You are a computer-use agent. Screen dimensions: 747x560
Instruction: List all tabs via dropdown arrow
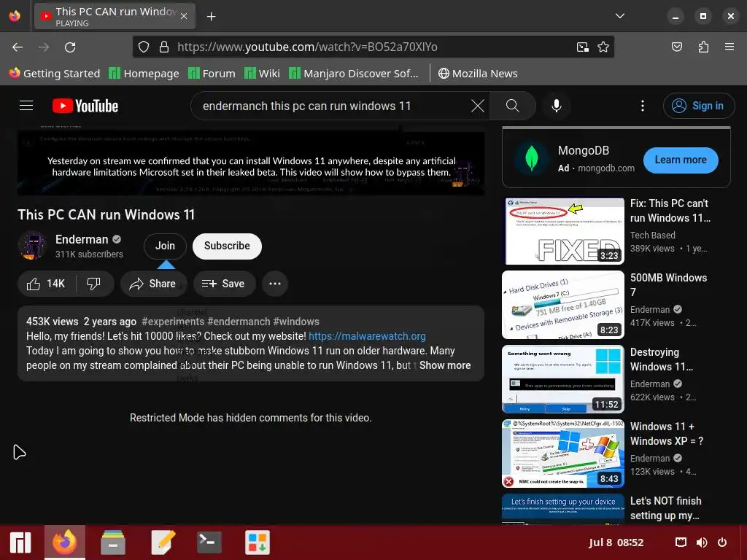[x=620, y=16]
